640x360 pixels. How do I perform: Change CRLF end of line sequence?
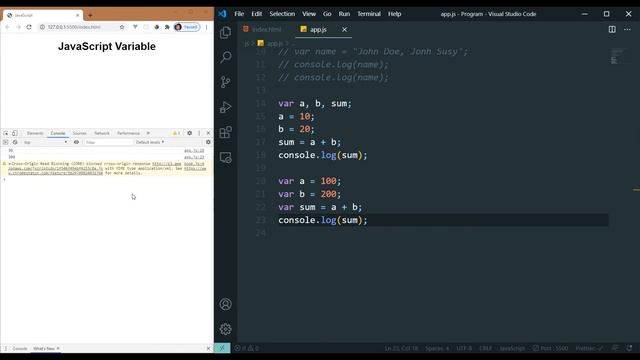485,348
